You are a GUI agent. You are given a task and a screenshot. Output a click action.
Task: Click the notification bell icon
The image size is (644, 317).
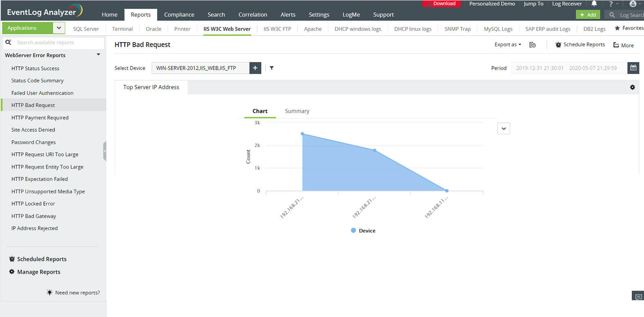coord(594,4)
